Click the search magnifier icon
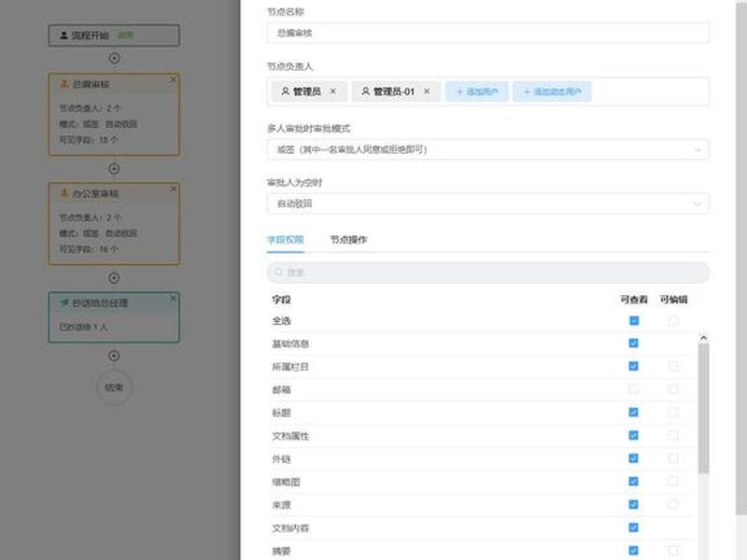The width and height of the screenshot is (747, 560). [278, 273]
